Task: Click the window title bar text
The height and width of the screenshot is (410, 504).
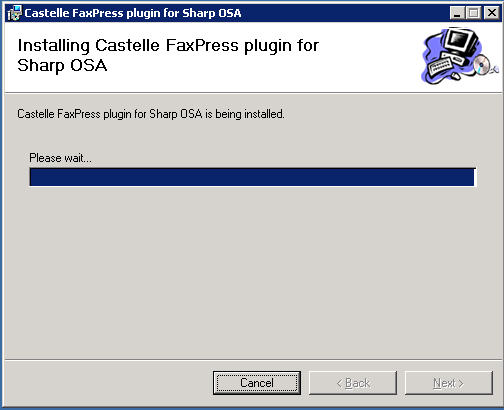Action: click(x=133, y=13)
